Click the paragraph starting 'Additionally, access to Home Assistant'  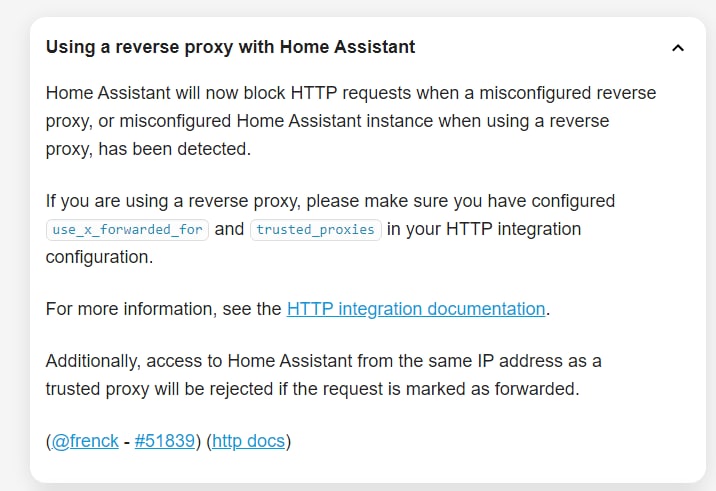[x=323, y=375]
